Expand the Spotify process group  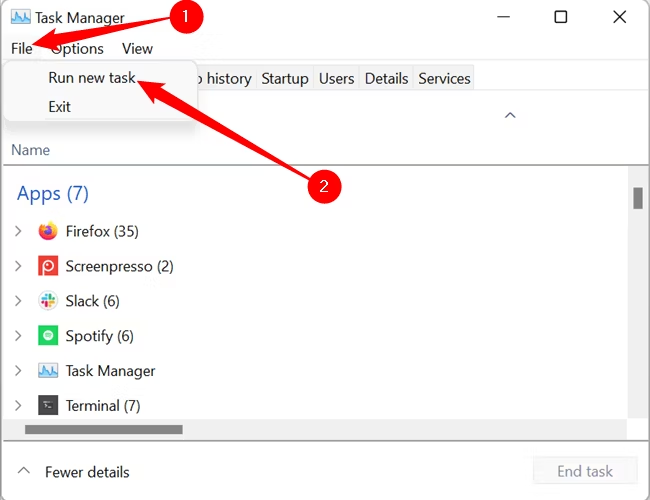click(x=18, y=336)
